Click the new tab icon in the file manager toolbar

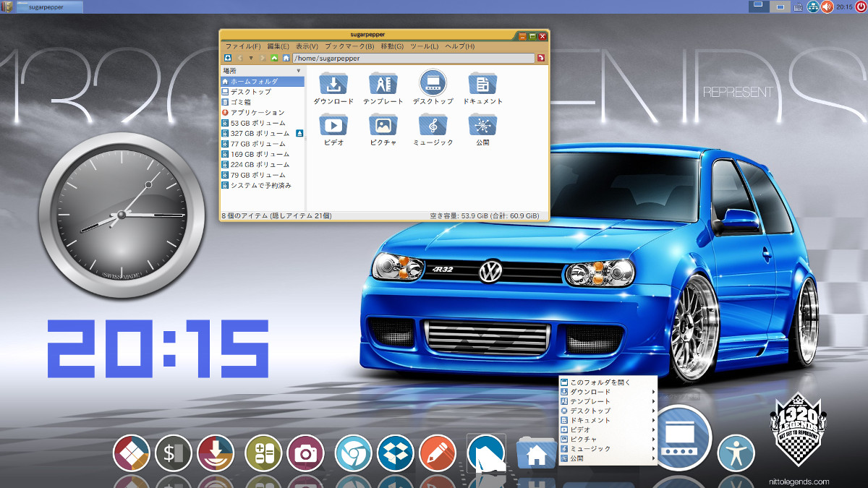pos(228,58)
